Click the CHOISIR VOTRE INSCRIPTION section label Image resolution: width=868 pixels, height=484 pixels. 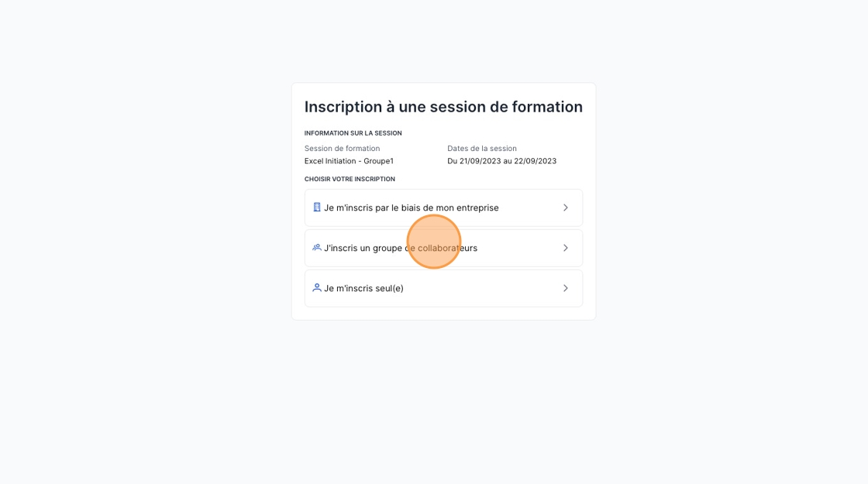click(350, 179)
